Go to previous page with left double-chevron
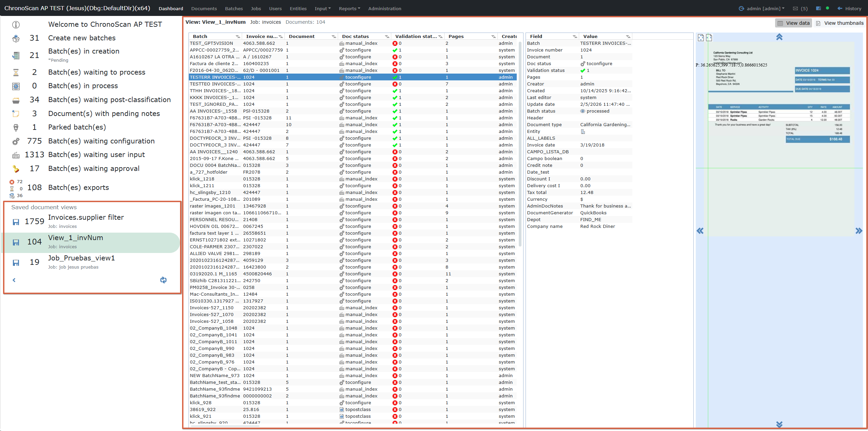The image size is (868, 431). 700,231
